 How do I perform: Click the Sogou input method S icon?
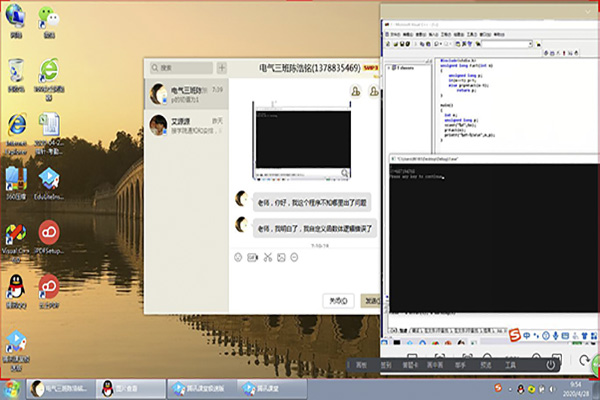click(x=516, y=334)
